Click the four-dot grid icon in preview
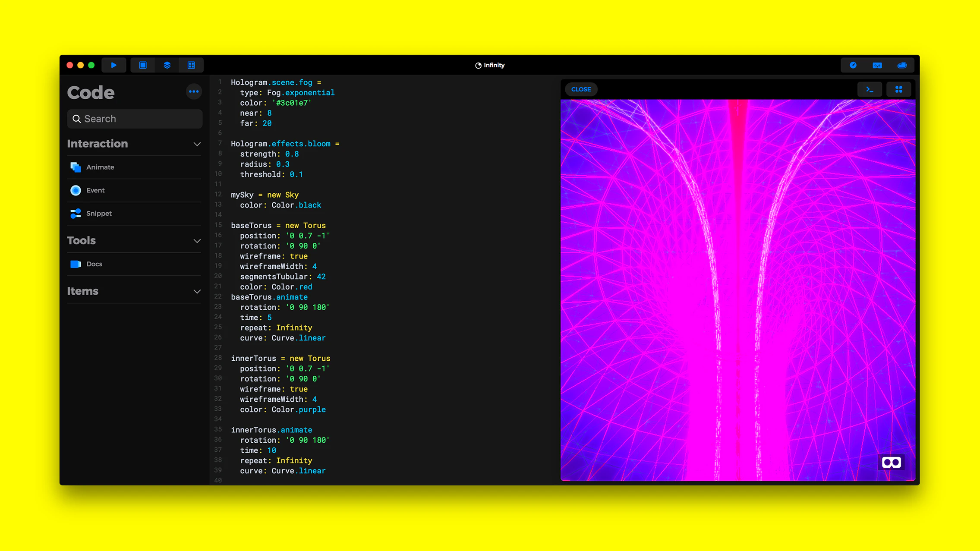 [x=899, y=89]
